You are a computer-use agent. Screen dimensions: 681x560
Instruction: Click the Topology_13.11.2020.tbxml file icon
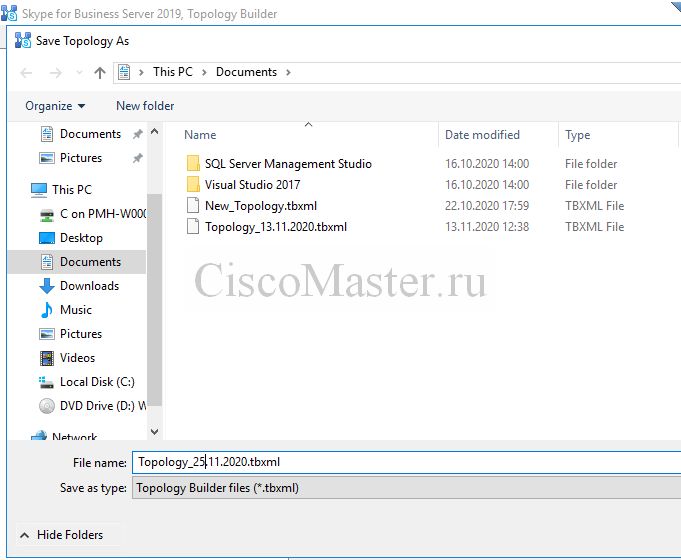[x=193, y=226]
